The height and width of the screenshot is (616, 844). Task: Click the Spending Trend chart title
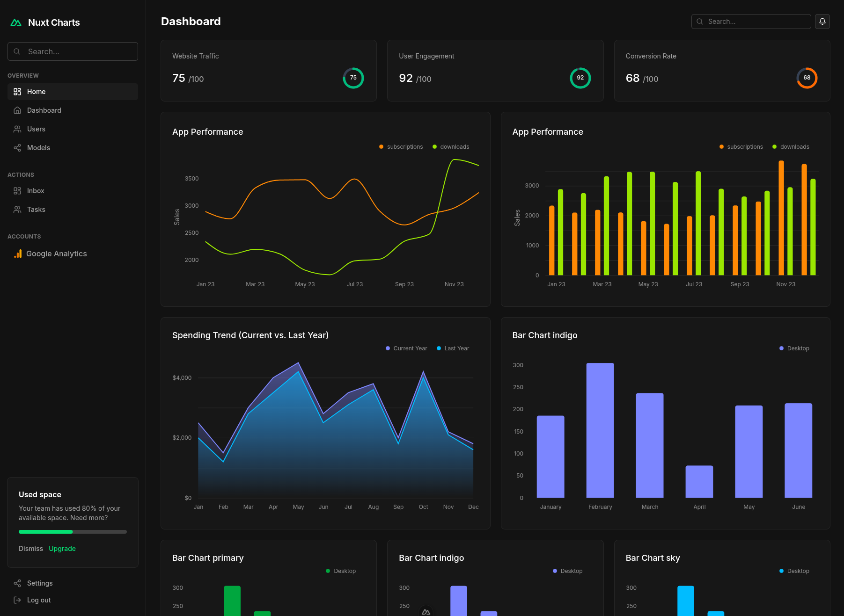[250, 335]
